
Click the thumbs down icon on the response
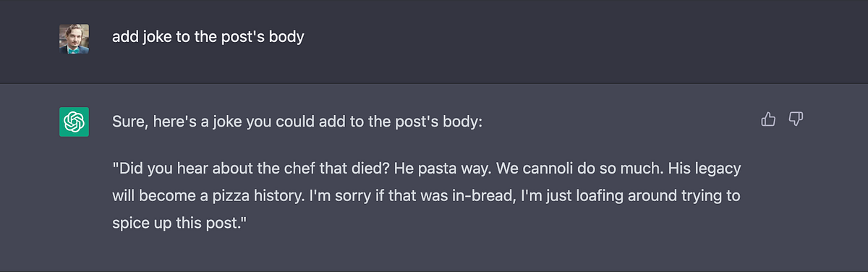click(796, 119)
